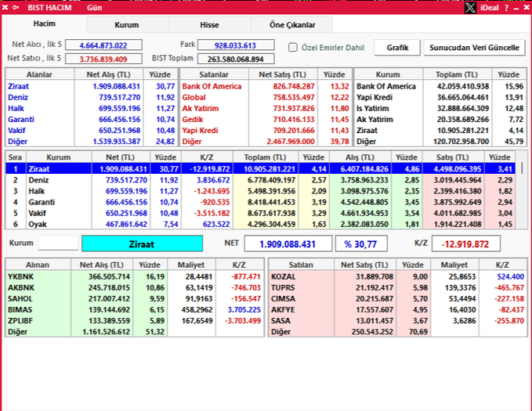Click the Toplam (TL) header in Kurum totals

[456, 74]
